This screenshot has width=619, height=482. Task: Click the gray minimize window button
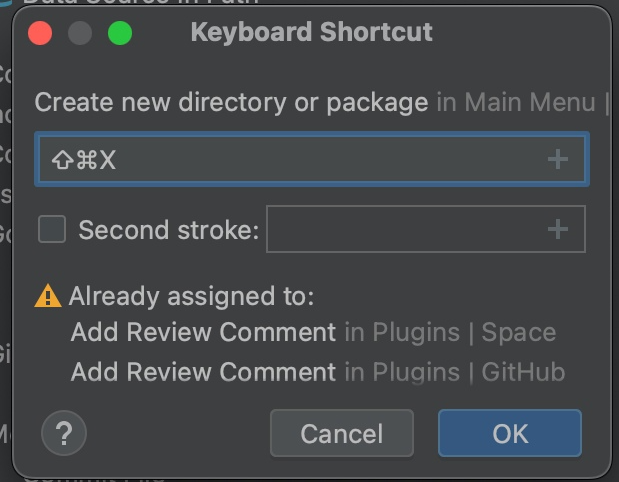click(80, 33)
